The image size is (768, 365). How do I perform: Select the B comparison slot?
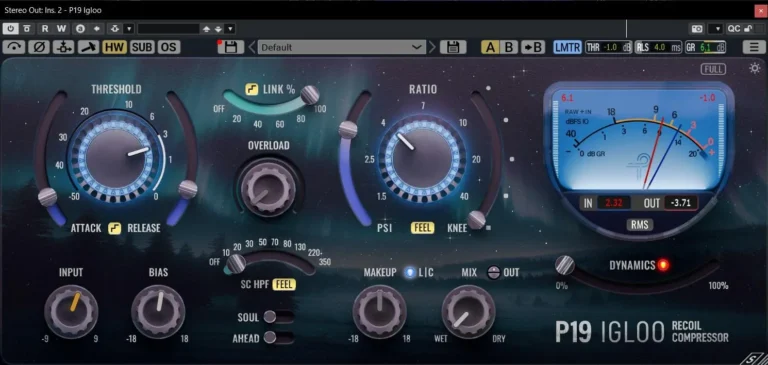(509, 47)
